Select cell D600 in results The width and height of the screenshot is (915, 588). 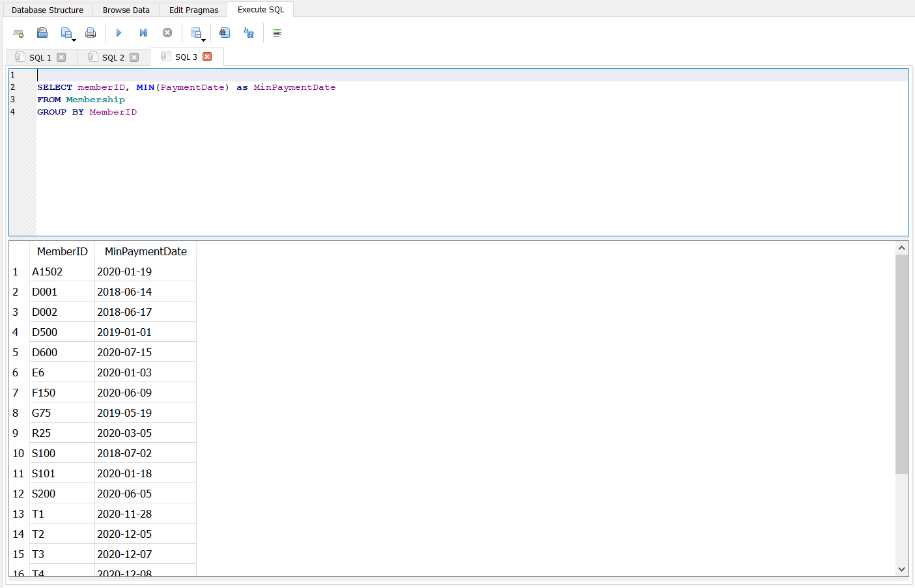click(x=62, y=352)
